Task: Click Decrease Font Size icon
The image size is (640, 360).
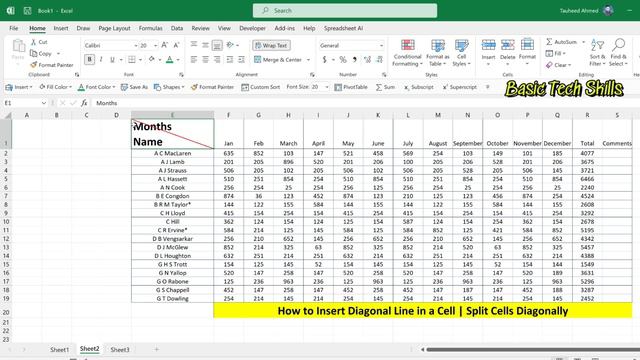Action: click(x=176, y=45)
